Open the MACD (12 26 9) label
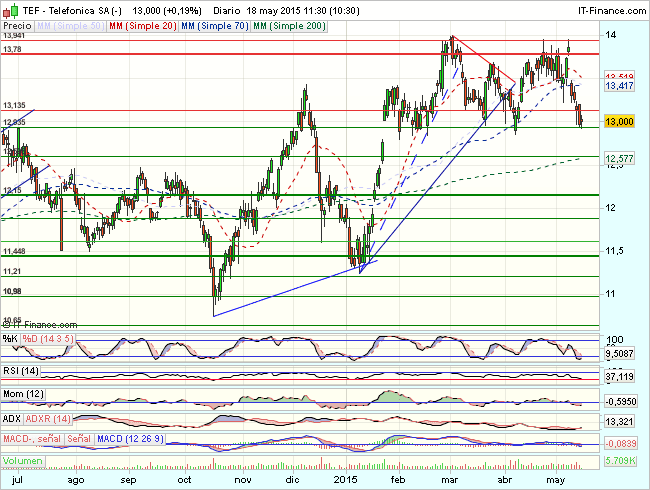This screenshot has width=650, height=490. (x=130, y=439)
